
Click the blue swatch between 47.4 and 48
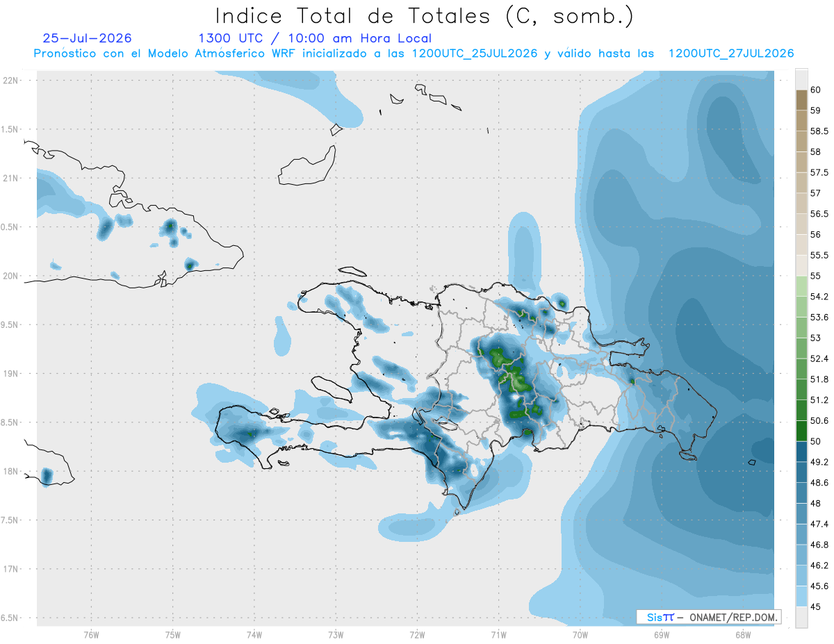(801, 513)
